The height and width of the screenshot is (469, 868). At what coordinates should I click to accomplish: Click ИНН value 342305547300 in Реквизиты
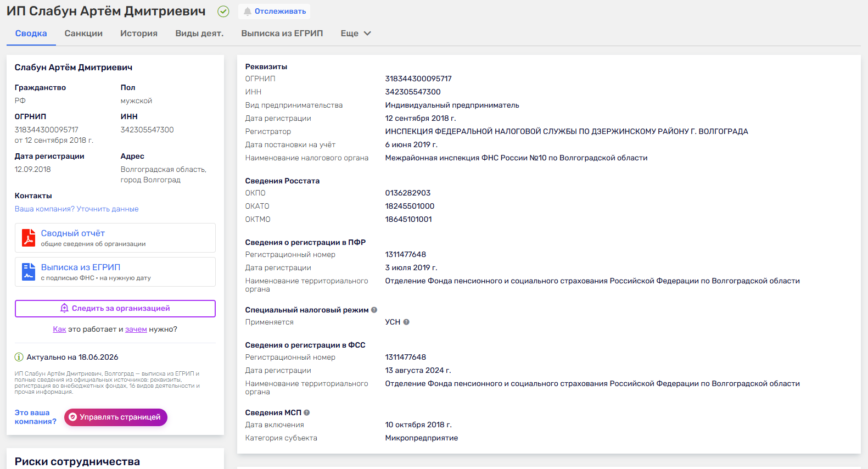tap(413, 92)
